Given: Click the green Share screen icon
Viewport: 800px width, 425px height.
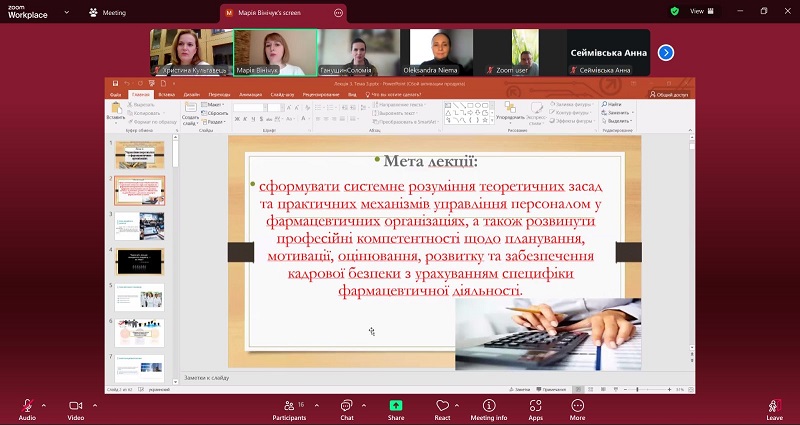Looking at the screenshot, I should click(x=396, y=405).
